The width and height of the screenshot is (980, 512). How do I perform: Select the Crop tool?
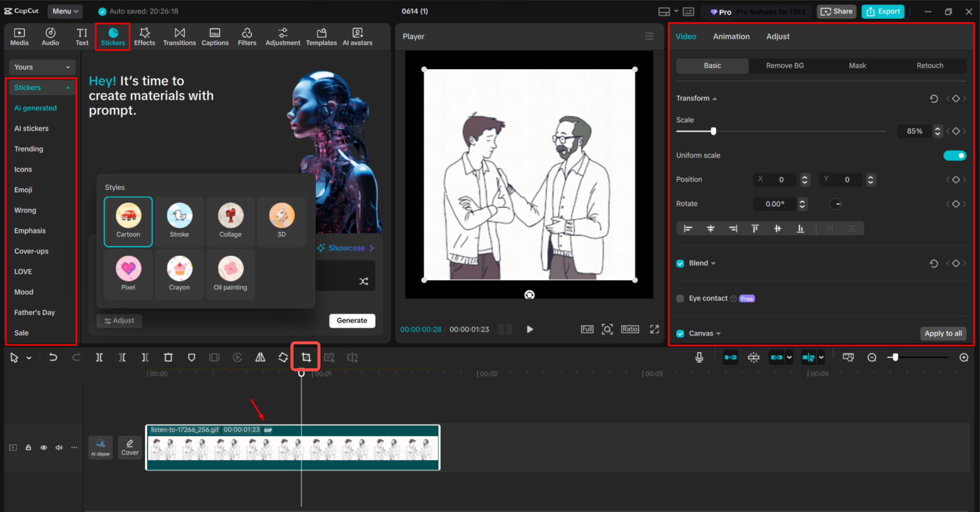click(x=305, y=356)
